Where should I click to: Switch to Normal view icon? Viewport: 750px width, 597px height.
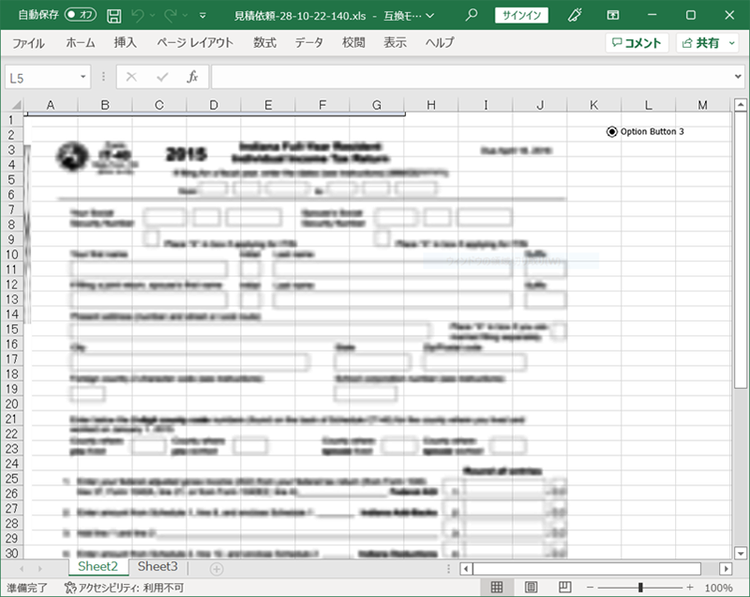point(497,587)
